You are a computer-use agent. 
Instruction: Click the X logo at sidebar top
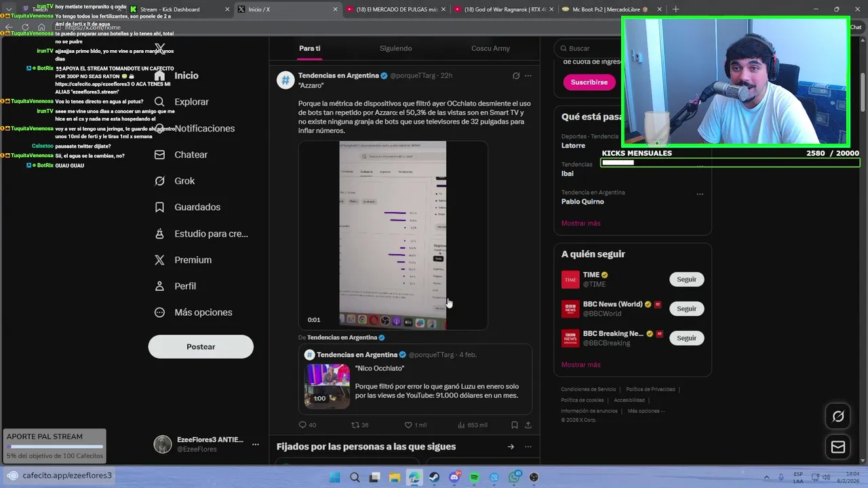(x=159, y=49)
